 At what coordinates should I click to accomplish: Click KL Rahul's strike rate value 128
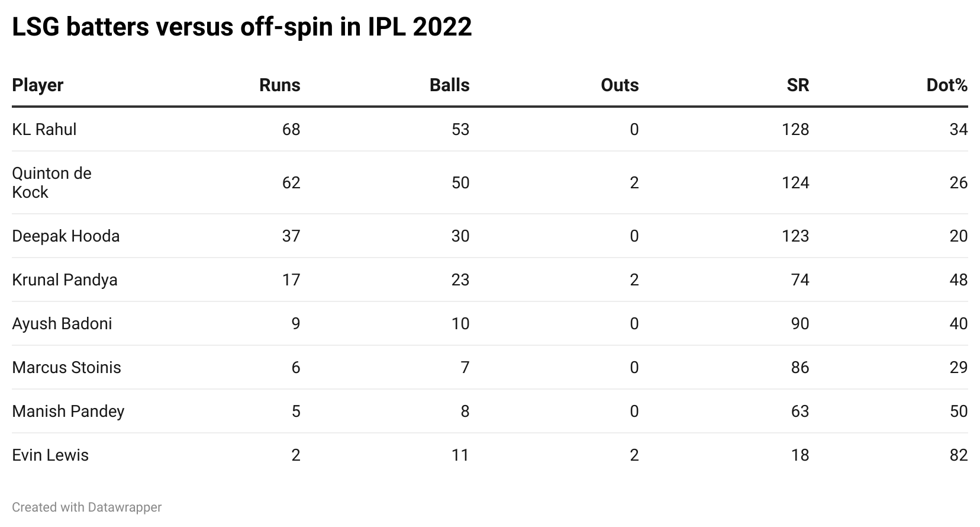[795, 129]
